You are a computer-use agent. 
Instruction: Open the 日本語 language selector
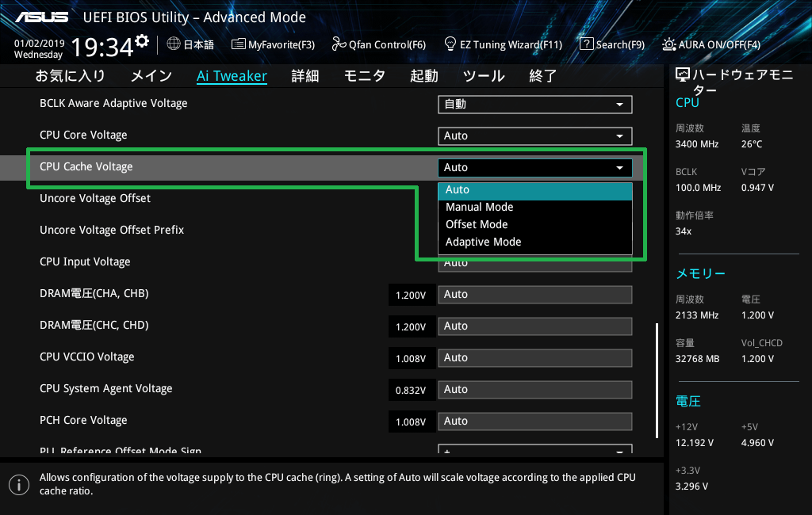190,44
